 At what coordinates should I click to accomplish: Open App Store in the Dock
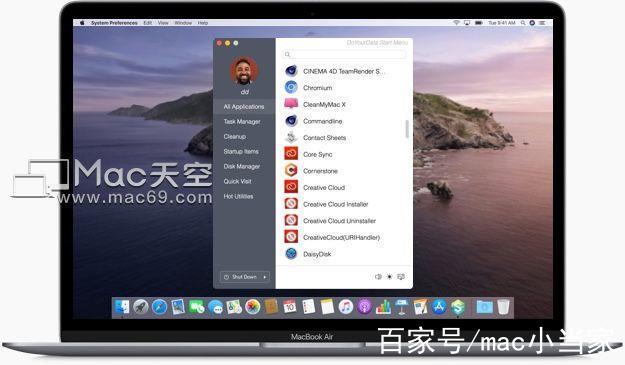[x=439, y=307]
